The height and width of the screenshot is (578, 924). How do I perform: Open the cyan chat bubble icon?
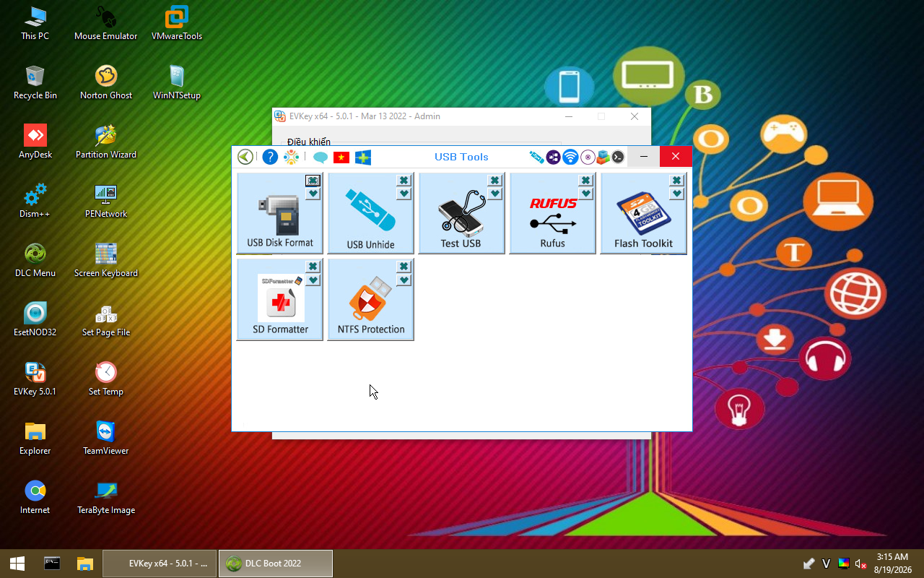(321, 157)
